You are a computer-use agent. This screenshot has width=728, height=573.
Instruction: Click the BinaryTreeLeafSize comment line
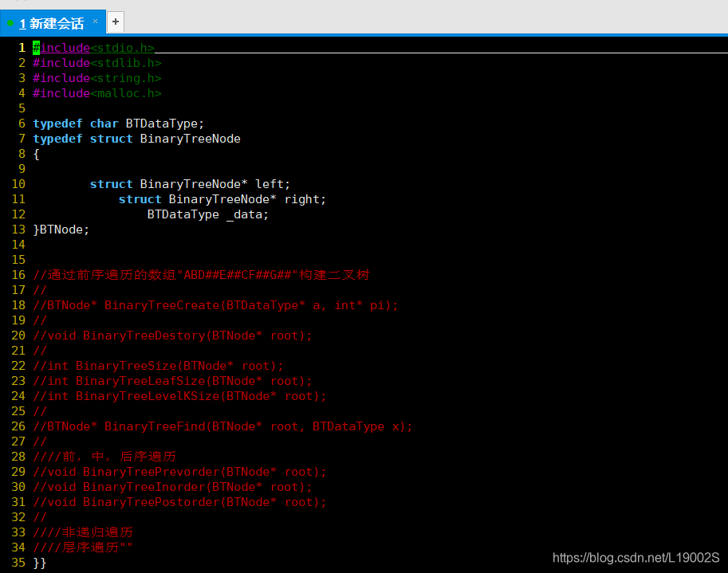click(172, 381)
